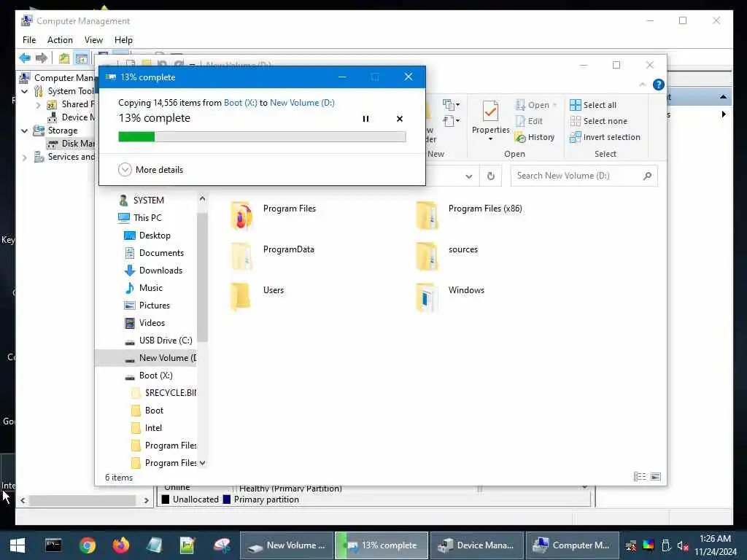Open Intel folder in navigation pane
Viewport: 747px width, 560px height.
(146, 428)
